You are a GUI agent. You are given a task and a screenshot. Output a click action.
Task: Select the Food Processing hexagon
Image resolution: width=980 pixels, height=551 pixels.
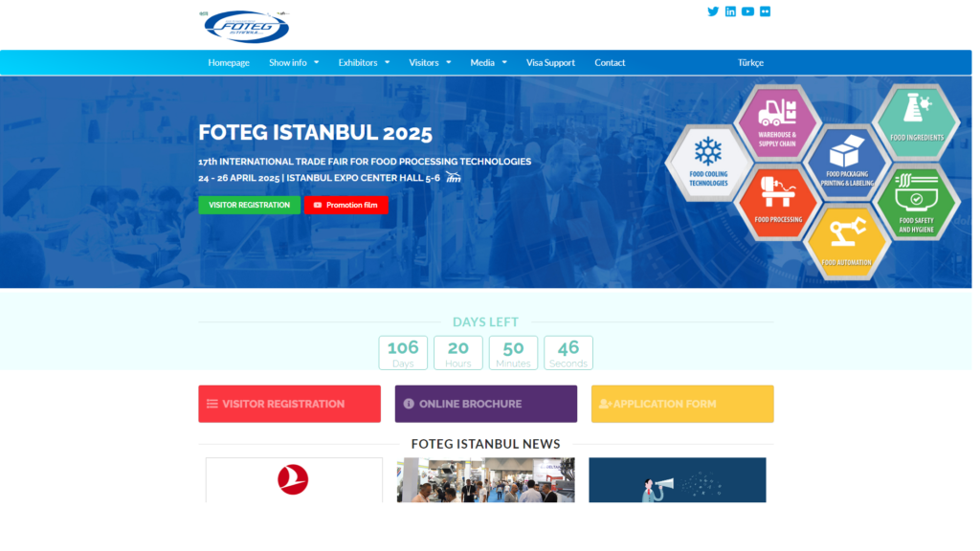coord(777,203)
